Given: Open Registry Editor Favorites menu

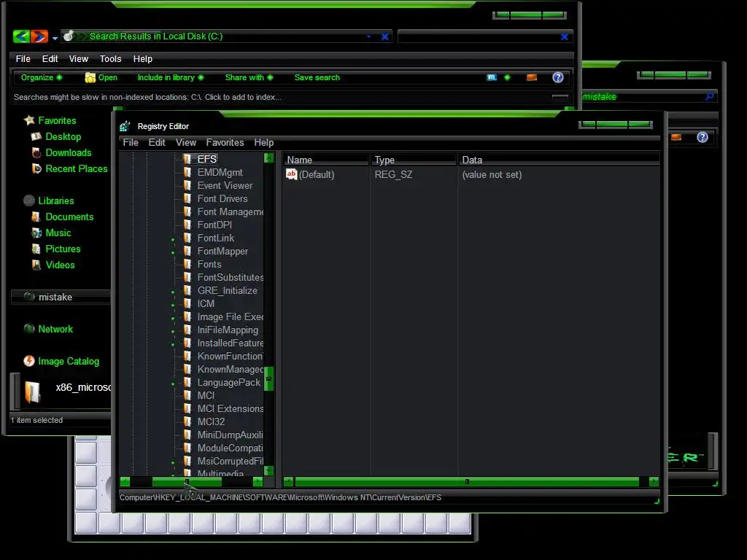Looking at the screenshot, I should pos(225,142).
